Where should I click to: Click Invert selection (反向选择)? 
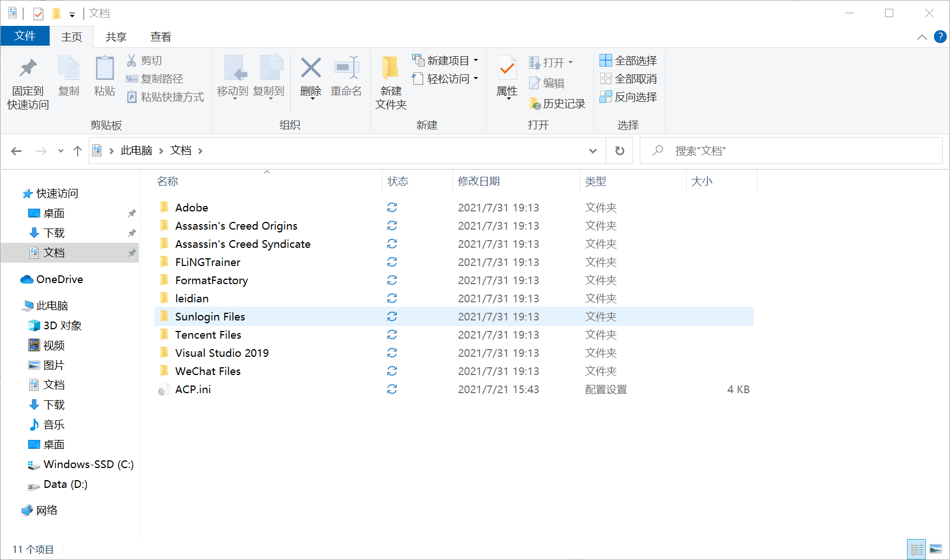pos(628,97)
